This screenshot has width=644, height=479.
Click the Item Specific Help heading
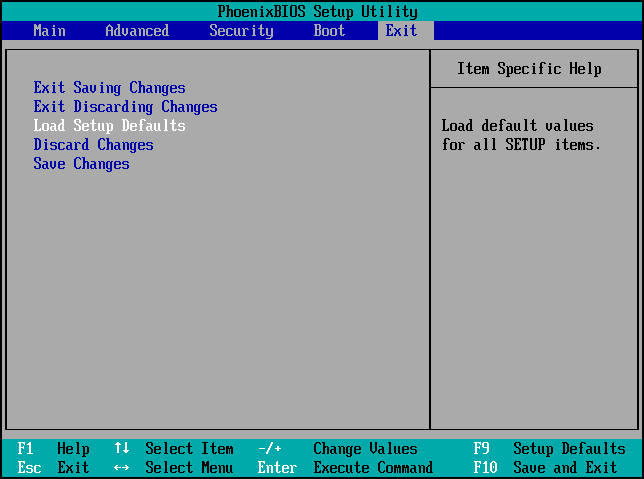529,69
